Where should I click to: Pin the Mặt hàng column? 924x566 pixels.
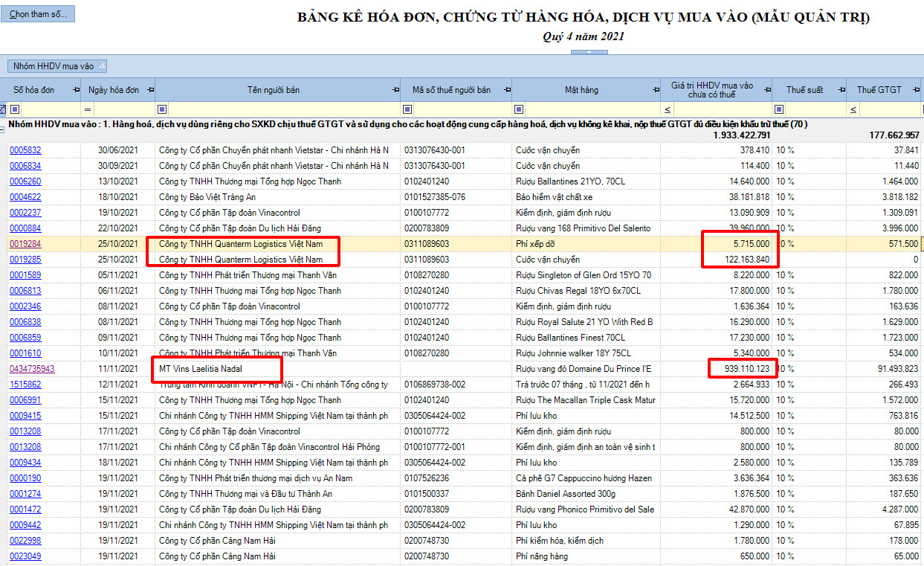coord(655,90)
